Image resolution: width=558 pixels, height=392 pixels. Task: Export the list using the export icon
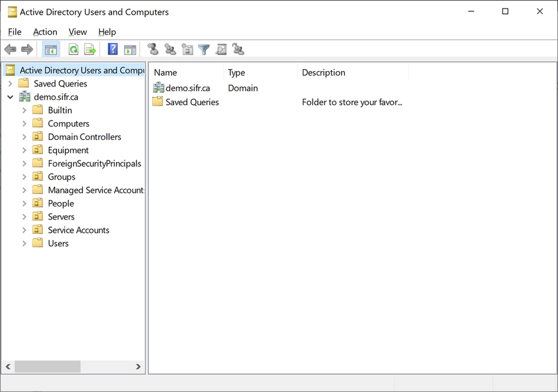[90, 49]
